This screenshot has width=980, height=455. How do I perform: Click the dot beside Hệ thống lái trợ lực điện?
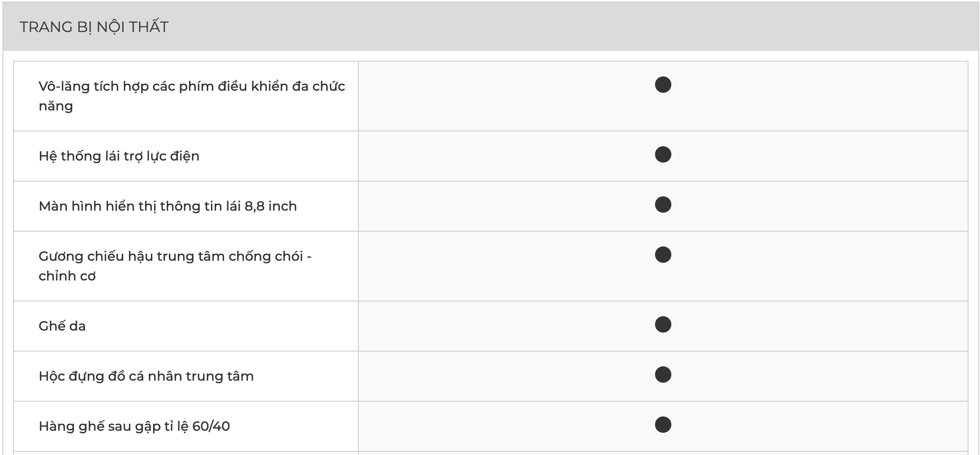[x=663, y=155]
